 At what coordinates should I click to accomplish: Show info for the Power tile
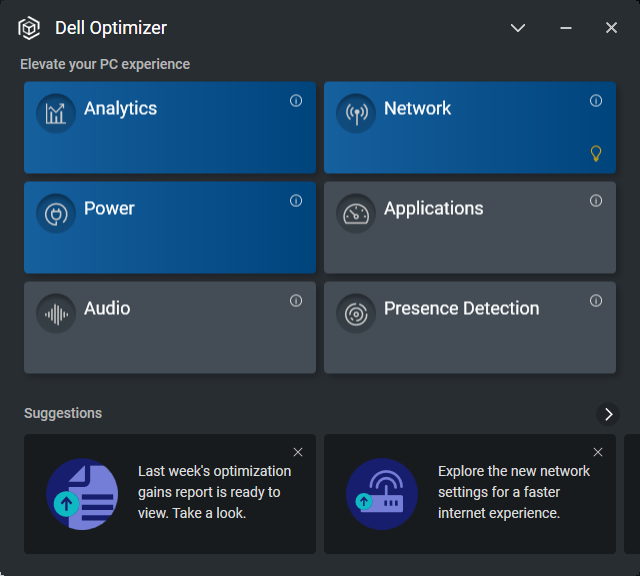click(296, 201)
